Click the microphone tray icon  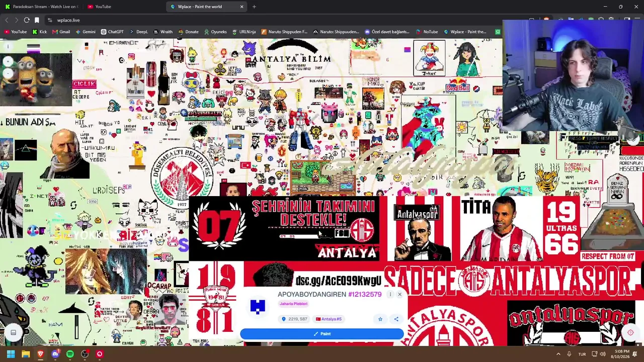pos(569,354)
